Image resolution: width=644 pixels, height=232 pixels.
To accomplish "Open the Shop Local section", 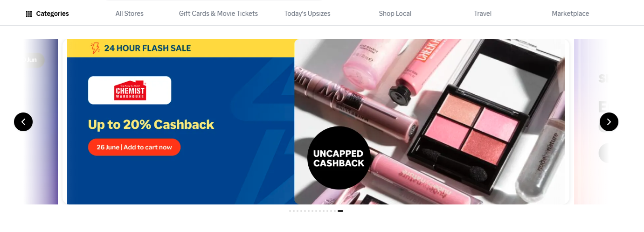I will pyautogui.click(x=395, y=14).
